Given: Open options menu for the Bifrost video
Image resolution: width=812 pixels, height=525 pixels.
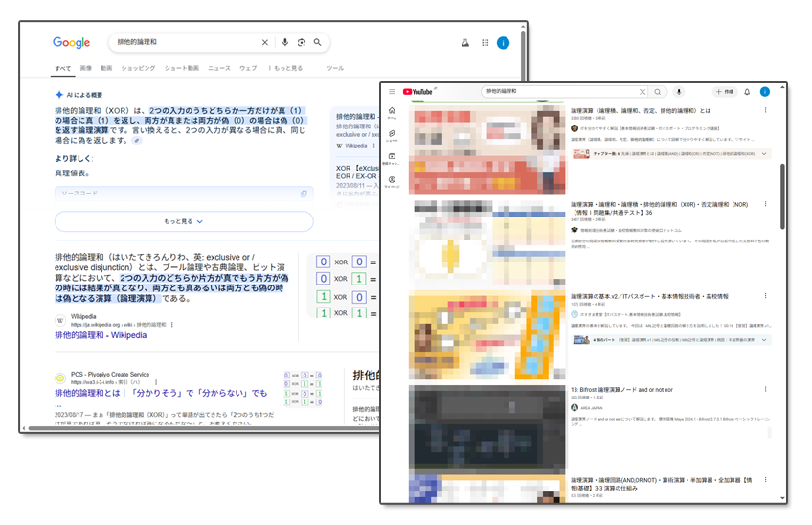Looking at the screenshot, I should pos(765,389).
